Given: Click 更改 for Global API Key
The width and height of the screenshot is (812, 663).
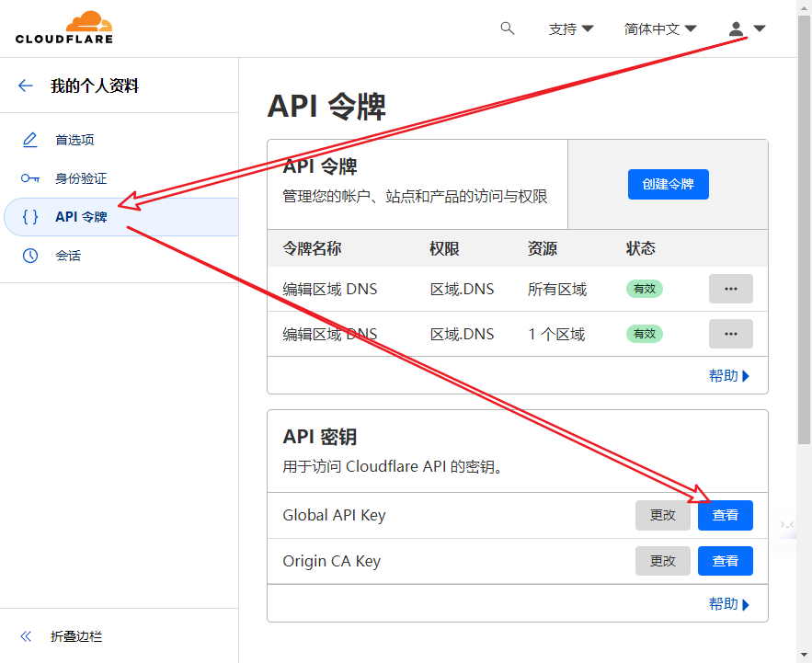Looking at the screenshot, I should 663,515.
